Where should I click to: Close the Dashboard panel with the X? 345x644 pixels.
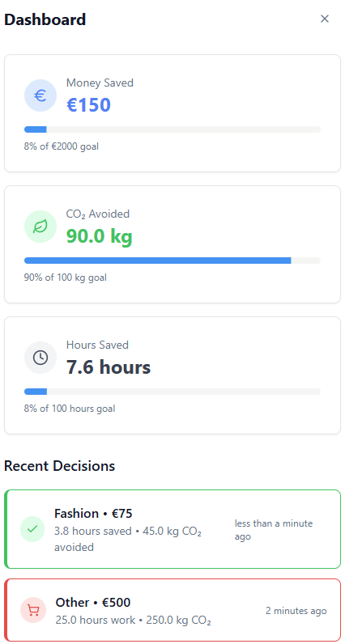click(325, 19)
